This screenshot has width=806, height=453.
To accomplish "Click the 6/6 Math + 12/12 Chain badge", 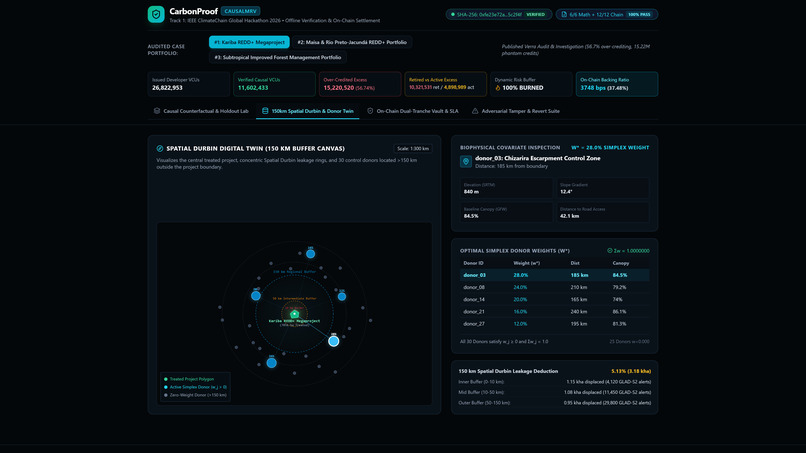I will click(607, 14).
